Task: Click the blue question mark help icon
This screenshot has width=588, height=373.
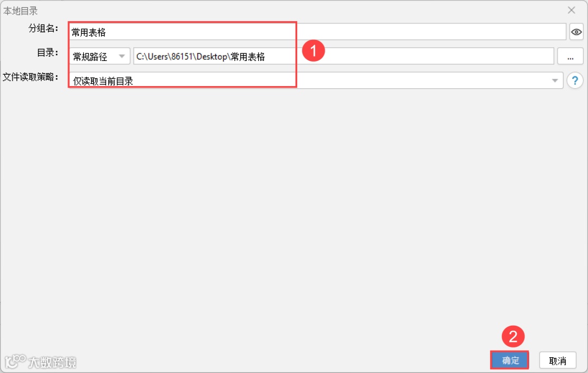Action: (x=575, y=80)
